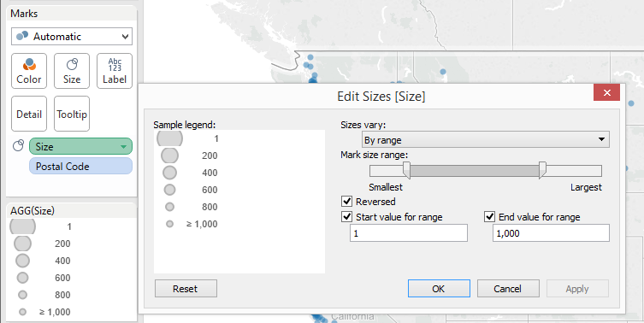Screen dimensions: 644x323
Task: Click AGG(Size) legend circle for 600
Action: click(22, 278)
